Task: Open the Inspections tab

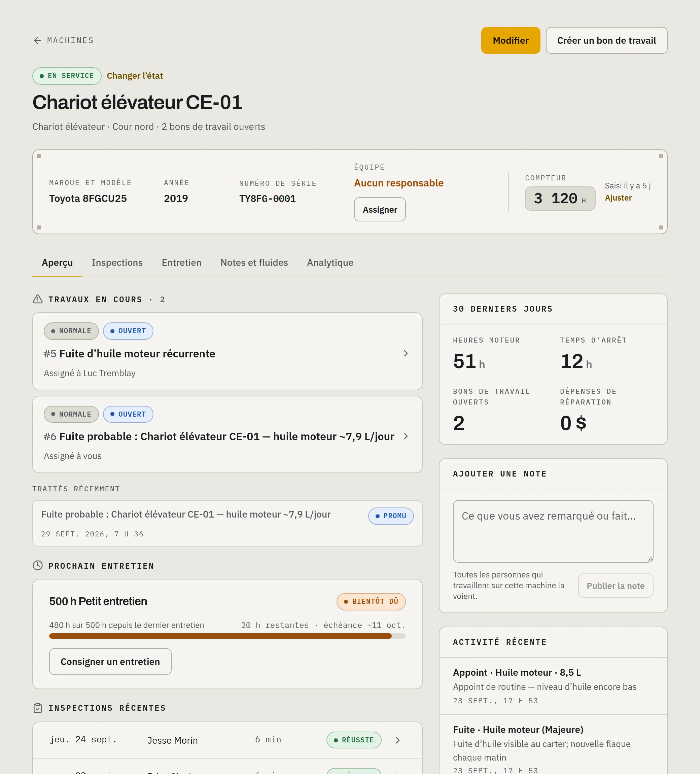Action: tap(117, 262)
